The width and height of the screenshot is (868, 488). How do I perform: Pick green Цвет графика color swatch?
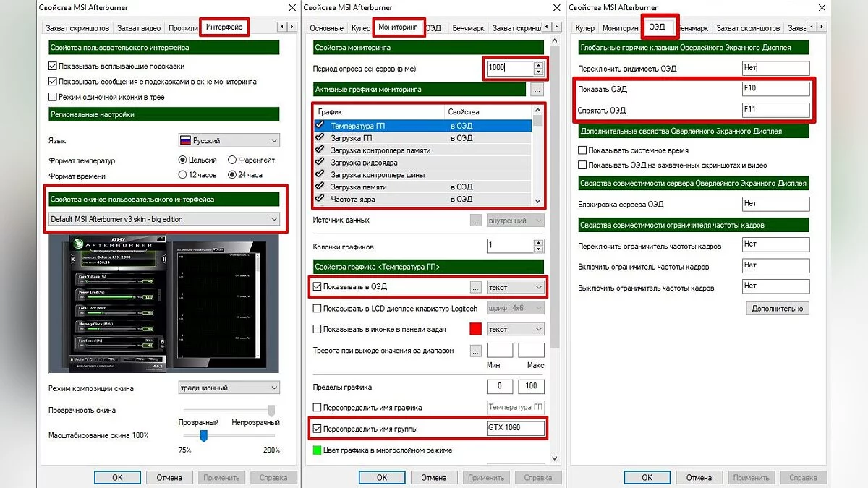317,450
